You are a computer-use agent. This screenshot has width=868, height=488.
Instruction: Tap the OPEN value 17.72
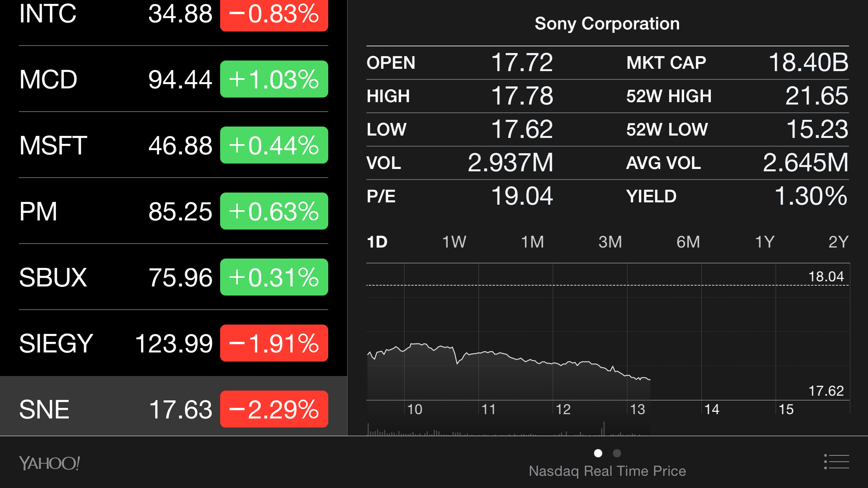(522, 62)
